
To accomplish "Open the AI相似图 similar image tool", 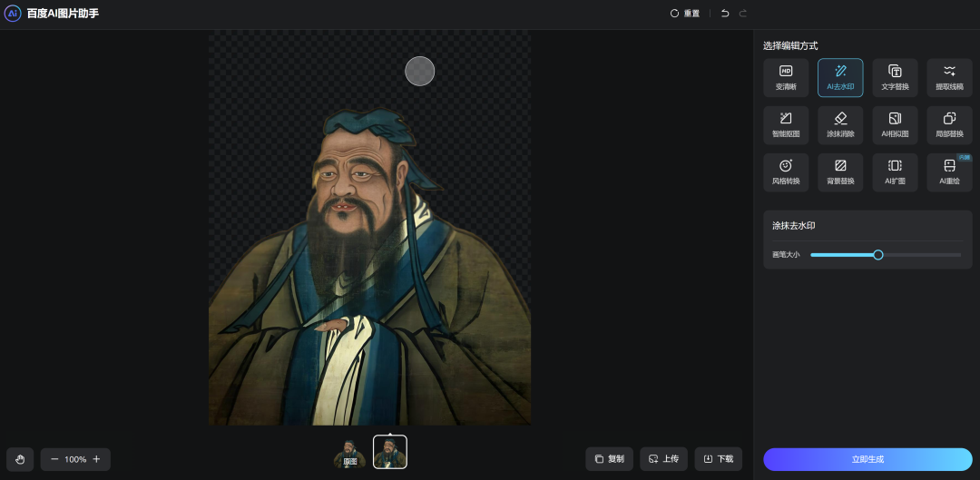I will pos(895,125).
